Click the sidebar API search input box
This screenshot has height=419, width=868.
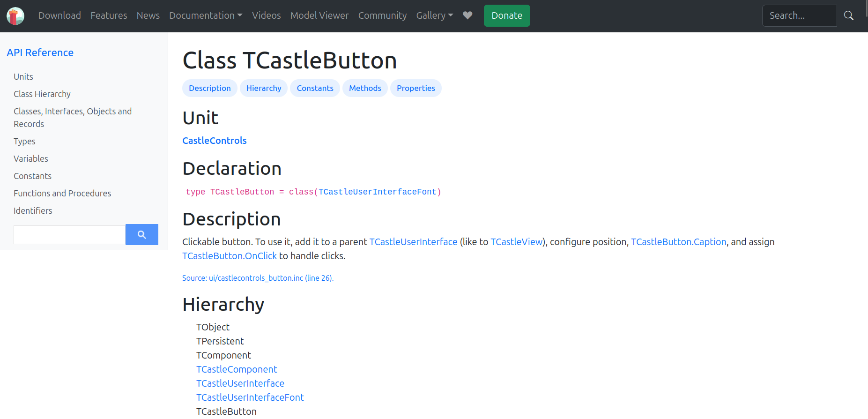click(69, 235)
